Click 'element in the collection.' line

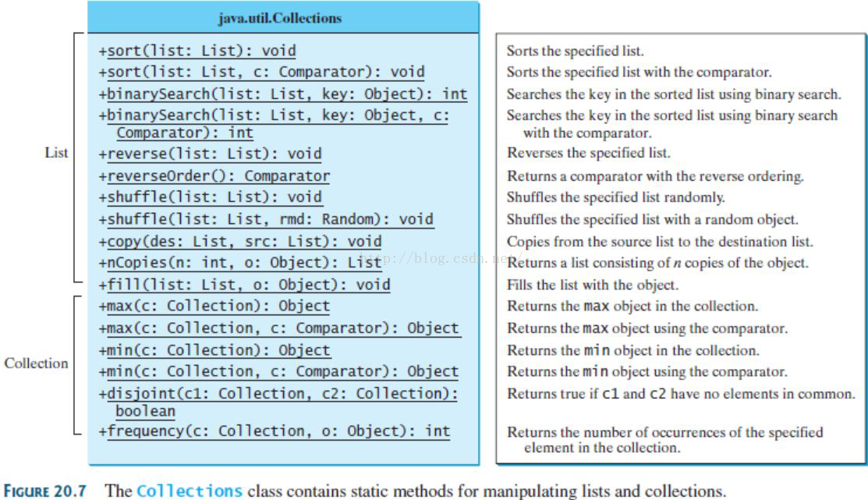click(602, 448)
